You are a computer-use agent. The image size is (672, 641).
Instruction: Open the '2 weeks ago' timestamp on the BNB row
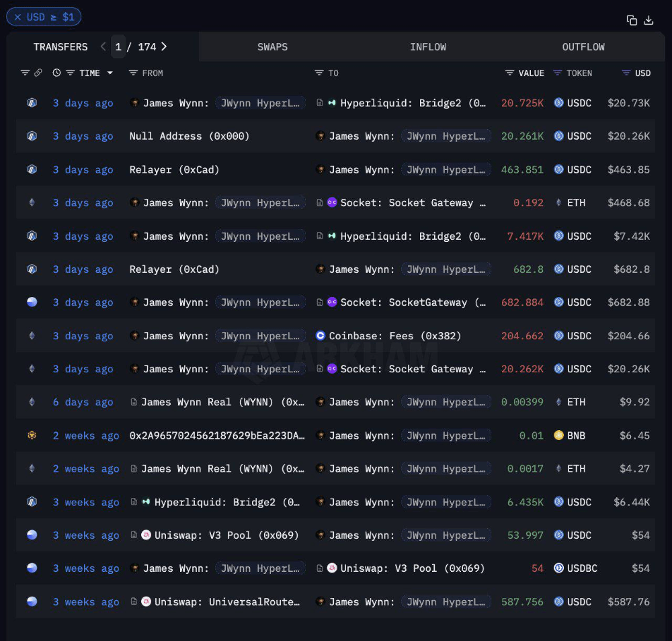[x=86, y=436]
